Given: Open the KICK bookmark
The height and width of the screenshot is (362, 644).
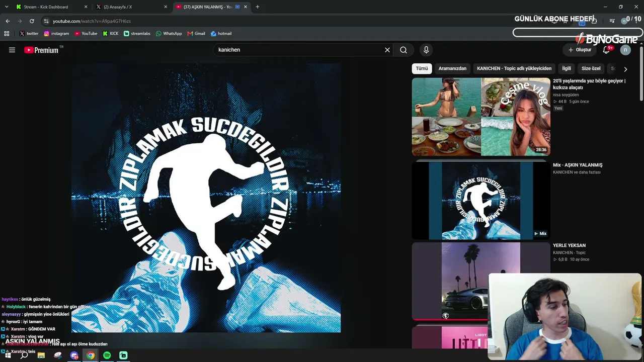Looking at the screenshot, I should 111,34.
